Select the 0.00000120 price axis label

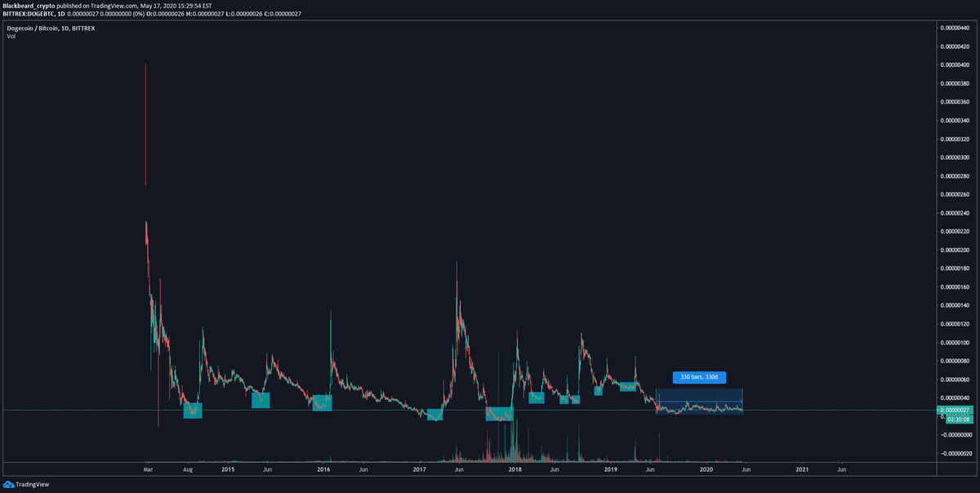(x=955, y=324)
